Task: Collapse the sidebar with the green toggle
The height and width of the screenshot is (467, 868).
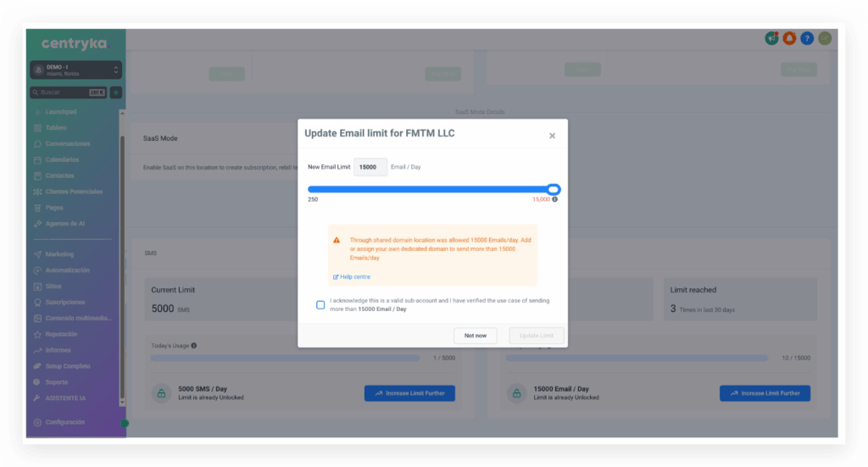Action: click(x=125, y=423)
